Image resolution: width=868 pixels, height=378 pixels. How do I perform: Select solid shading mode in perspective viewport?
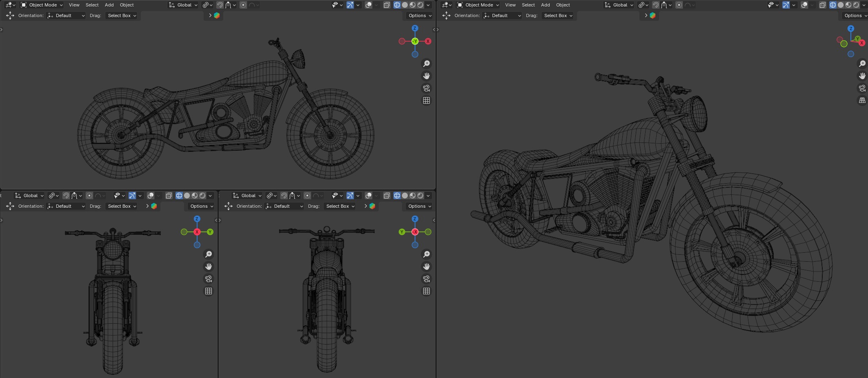[x=841, y=5]
